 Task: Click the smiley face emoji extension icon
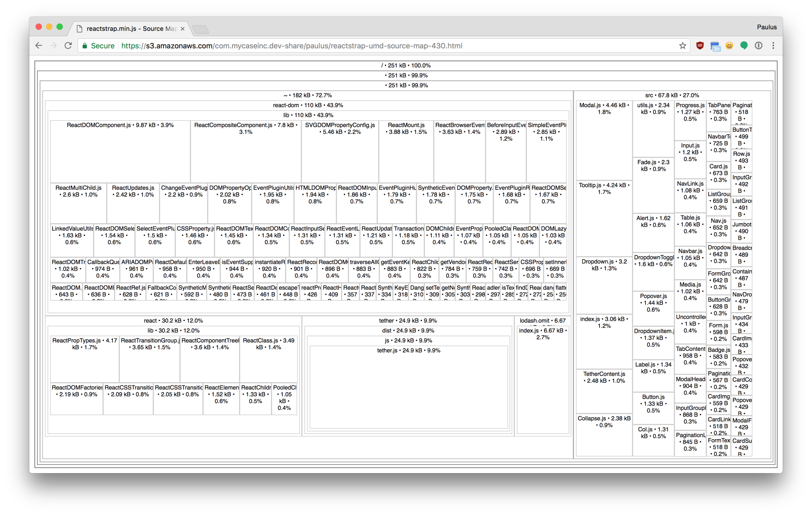(x=730, y=45)
